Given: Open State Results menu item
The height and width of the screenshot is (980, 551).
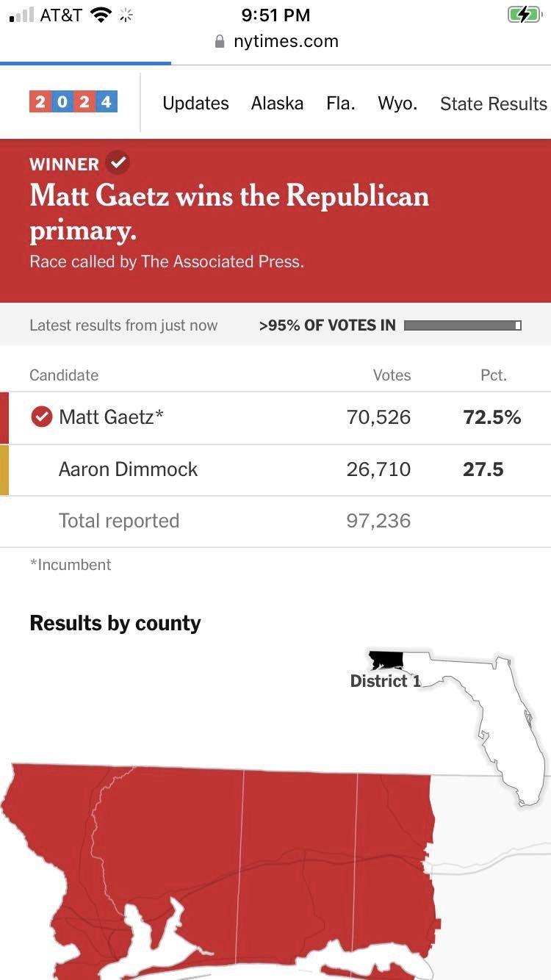Looking at the screenshot, I should (x=493, y=104).
